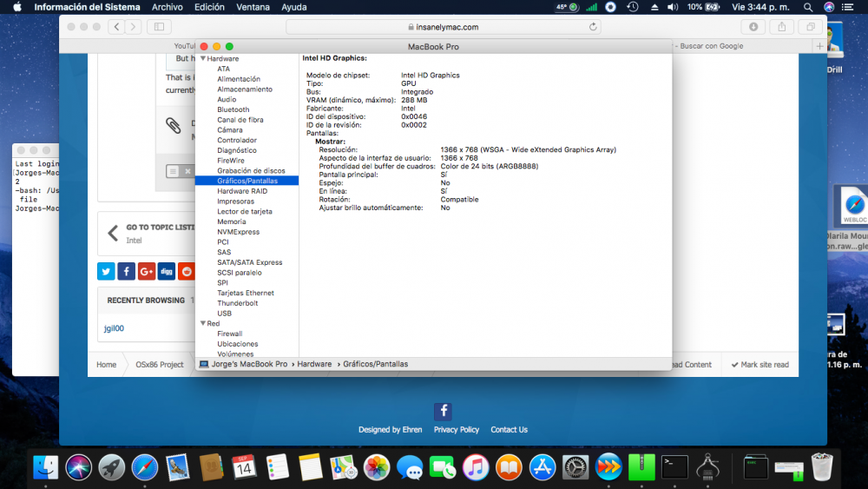Viewport: 868px width, 489px height.
Task: Open Terminal icon in dock
Action: (674, 466)
